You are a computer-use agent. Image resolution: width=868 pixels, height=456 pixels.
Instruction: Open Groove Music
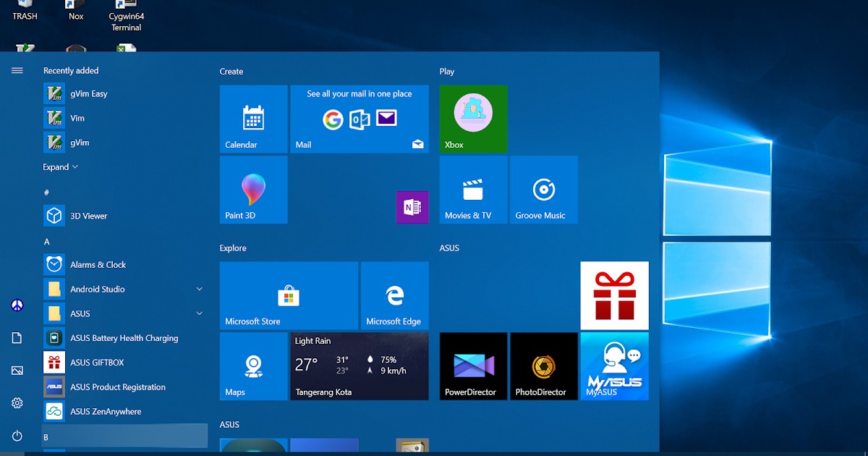[x=543, y=190]
